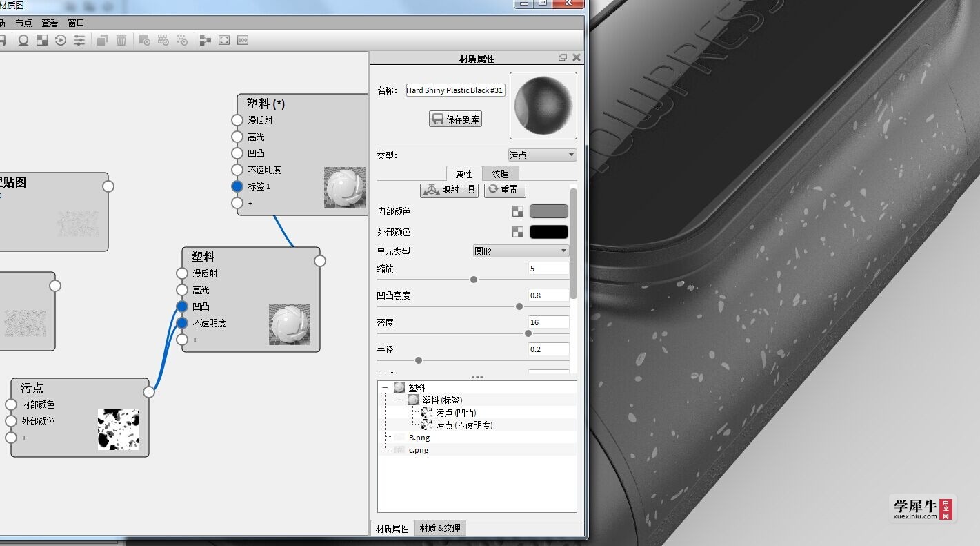Click the 保存到库 button
Screen dimensions: 980x546
(x=455, y=119)
